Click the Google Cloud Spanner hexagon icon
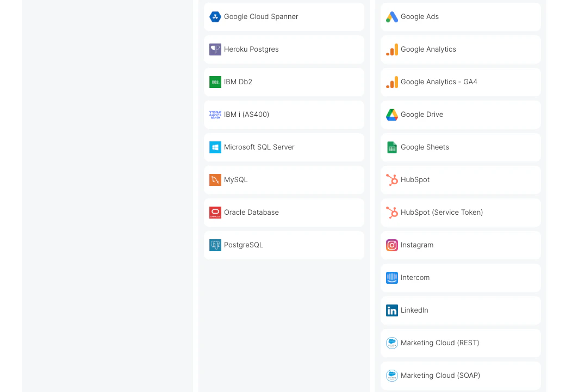The width and height of the screenshot is (572, 392). point(215,17)
